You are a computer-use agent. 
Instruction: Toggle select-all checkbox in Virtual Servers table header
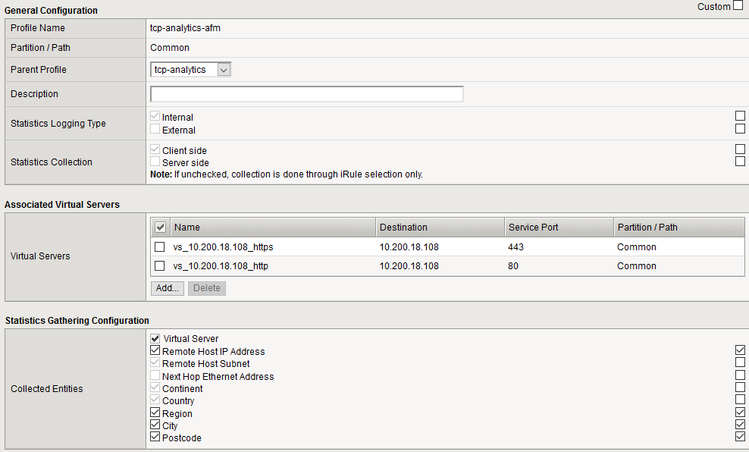pos(159,227)
